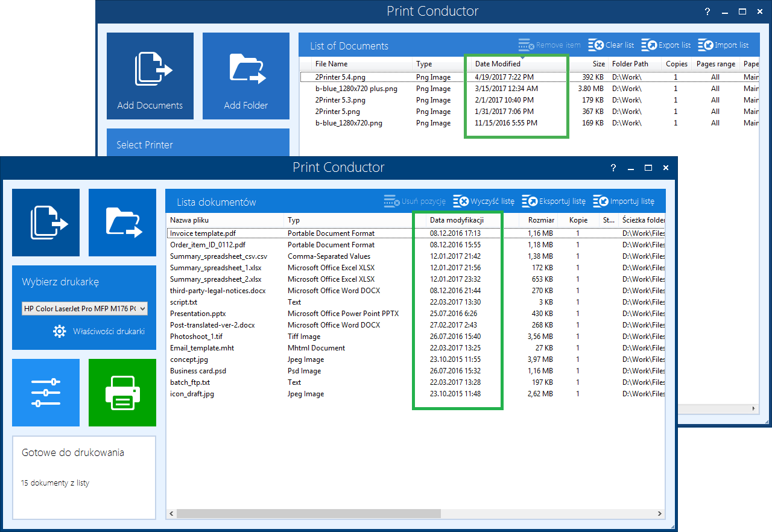This screenshot has width=772, height=532.
Task: Select icon_draft.jpg row
Action: pyautogui.click(x=416, y=394)
